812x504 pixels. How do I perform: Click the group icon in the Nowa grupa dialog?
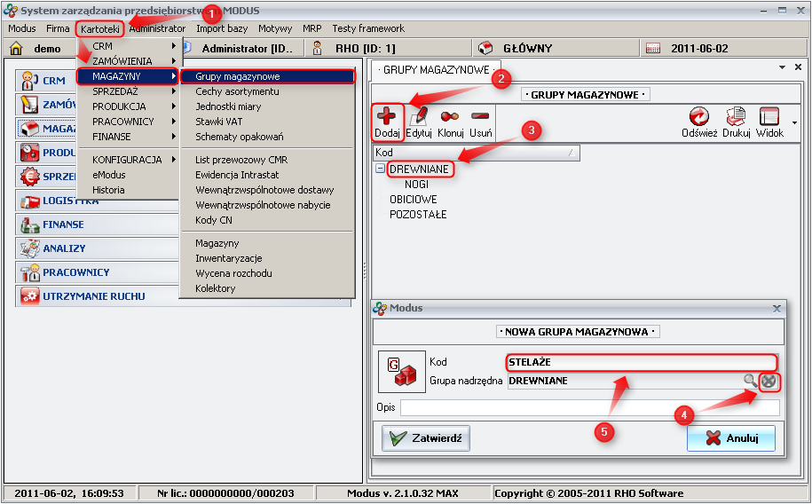pos(402,372)
